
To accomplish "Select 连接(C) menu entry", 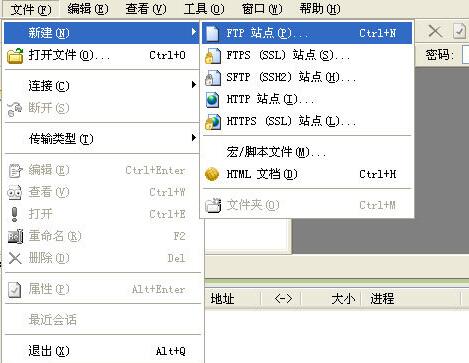I will pyautogui.click(x=102, y=86).
